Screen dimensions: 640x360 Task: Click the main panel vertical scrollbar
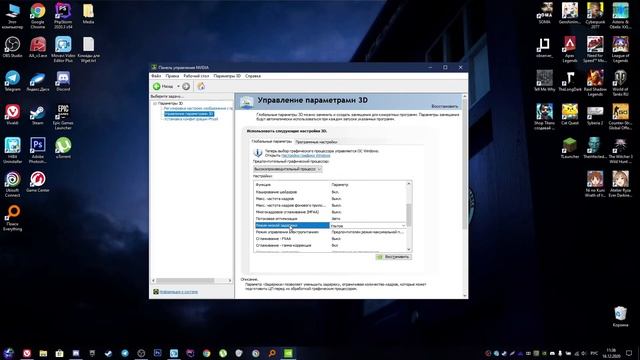click(465, 164)
